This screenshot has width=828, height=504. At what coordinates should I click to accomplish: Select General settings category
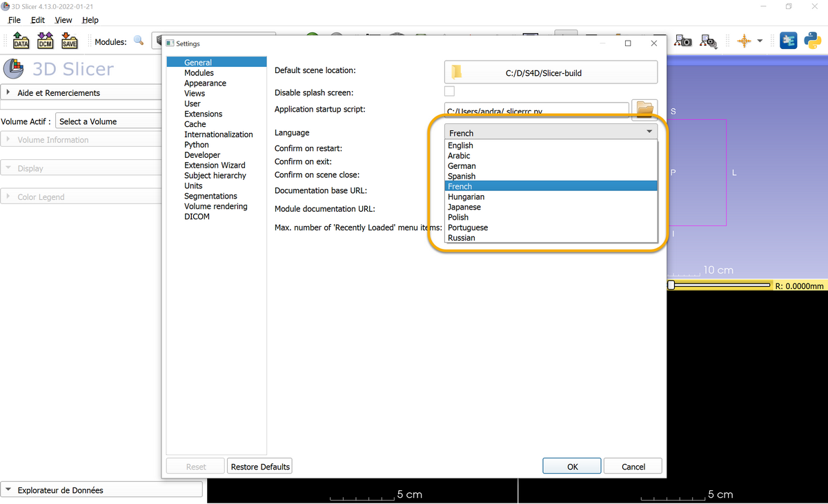pos(217,62)
